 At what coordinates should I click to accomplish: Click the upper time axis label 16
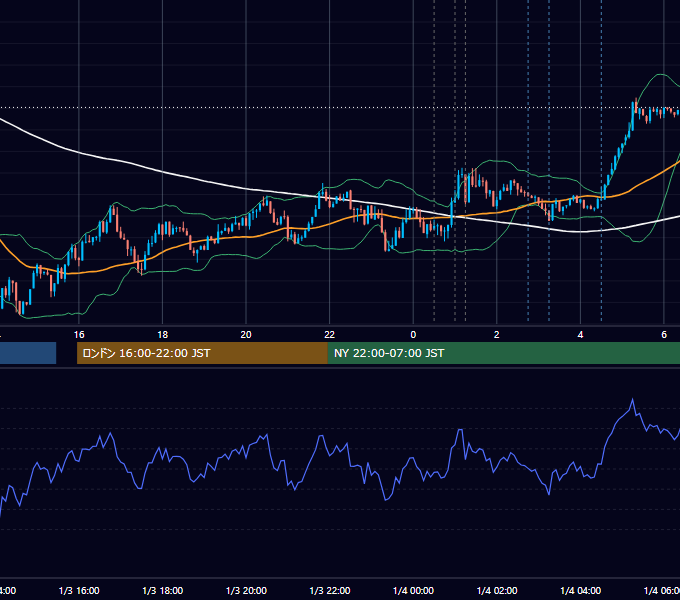[79, 335]
